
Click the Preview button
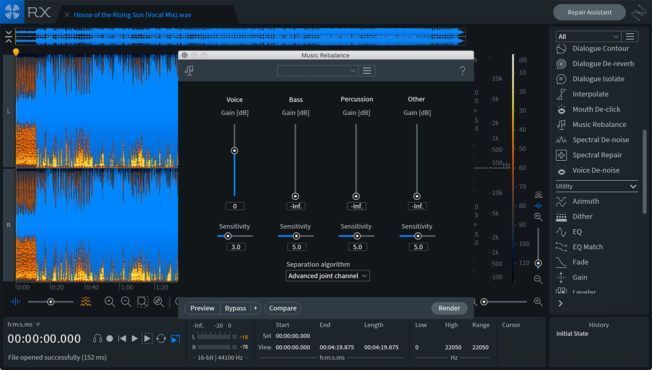click(x=202, y=308)
